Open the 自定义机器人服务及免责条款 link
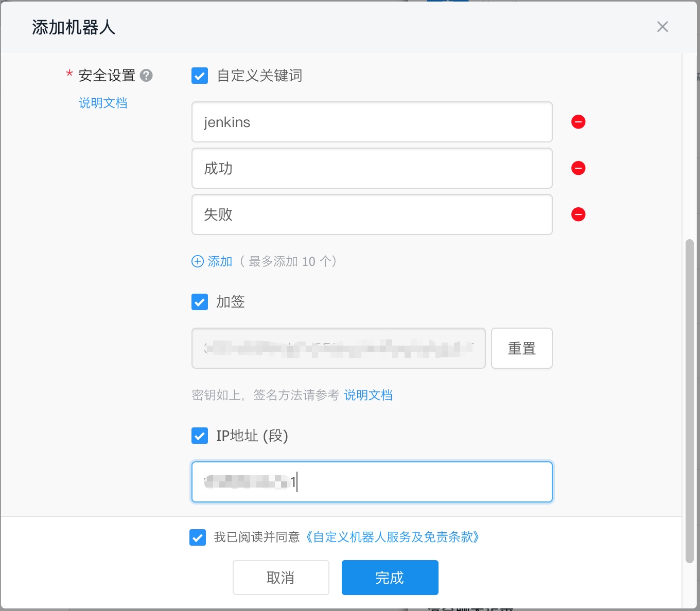The image size is (700, 611). click(x=392, y=537)
